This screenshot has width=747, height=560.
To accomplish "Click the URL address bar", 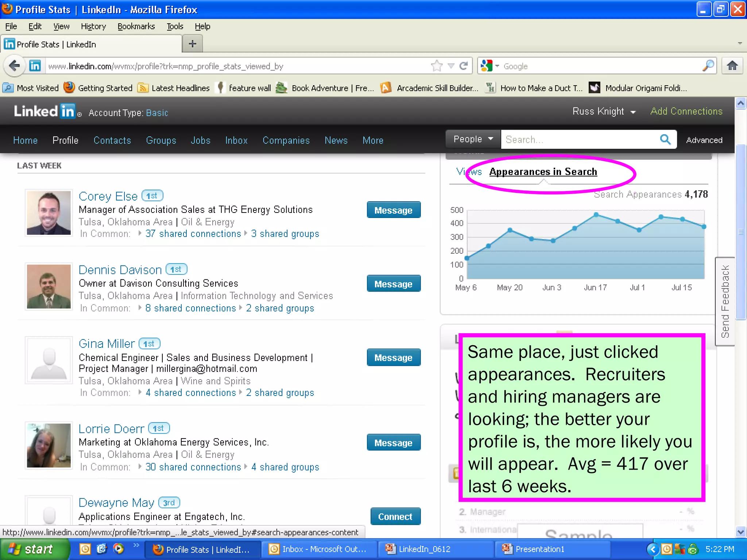I will 237,66.
